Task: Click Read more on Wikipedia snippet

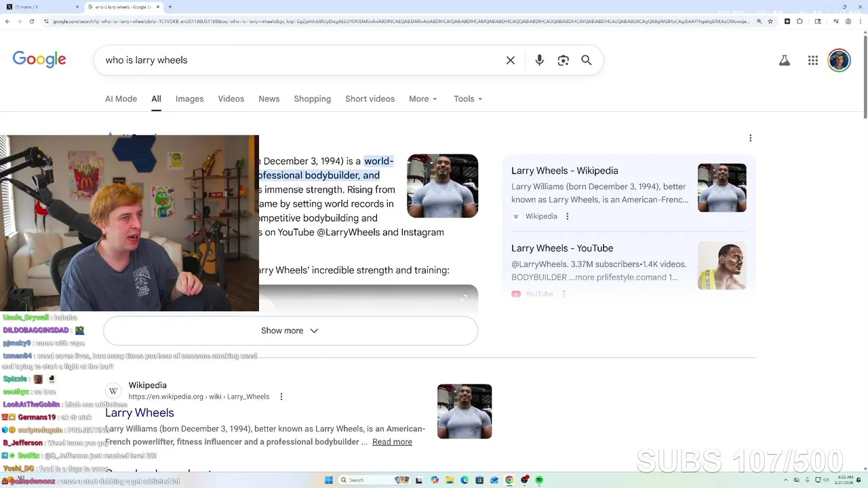Action: click(x=392, y=442)
